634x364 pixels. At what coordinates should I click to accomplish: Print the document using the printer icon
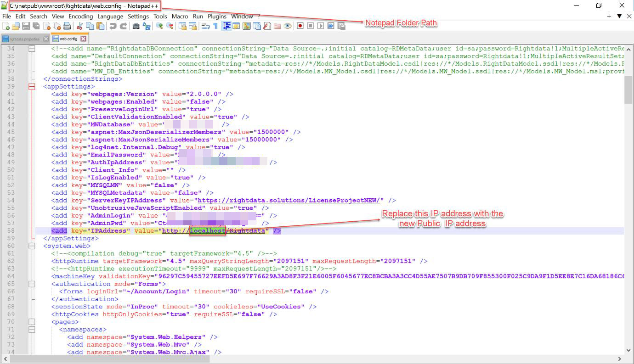[67, 26]
